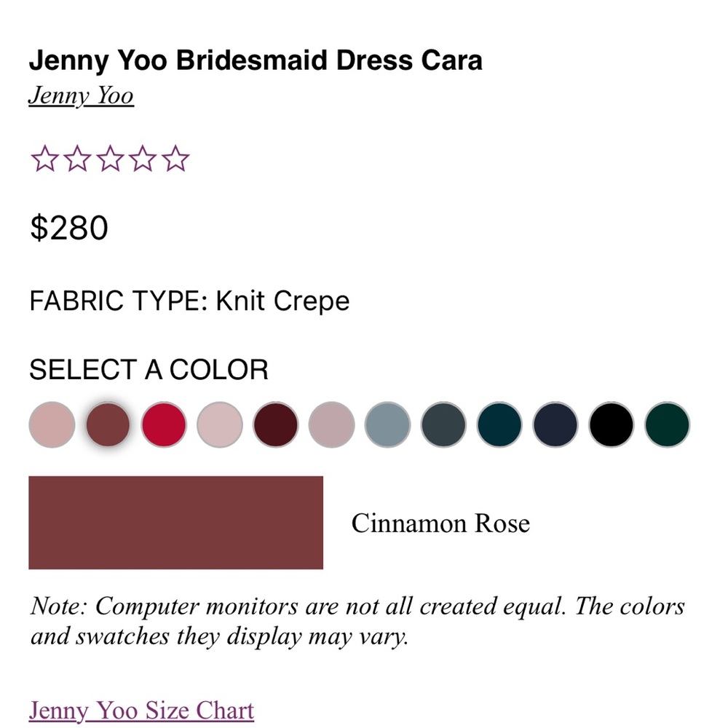Open the Jenny Yoo Size Chart
728x728 pixels.
141,710
